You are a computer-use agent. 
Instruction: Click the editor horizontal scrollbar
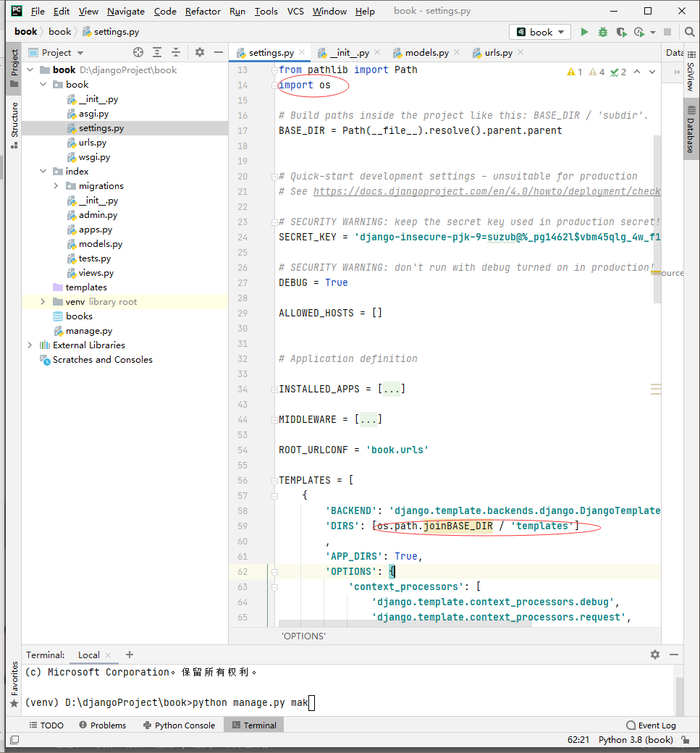(x=405, y=623)
